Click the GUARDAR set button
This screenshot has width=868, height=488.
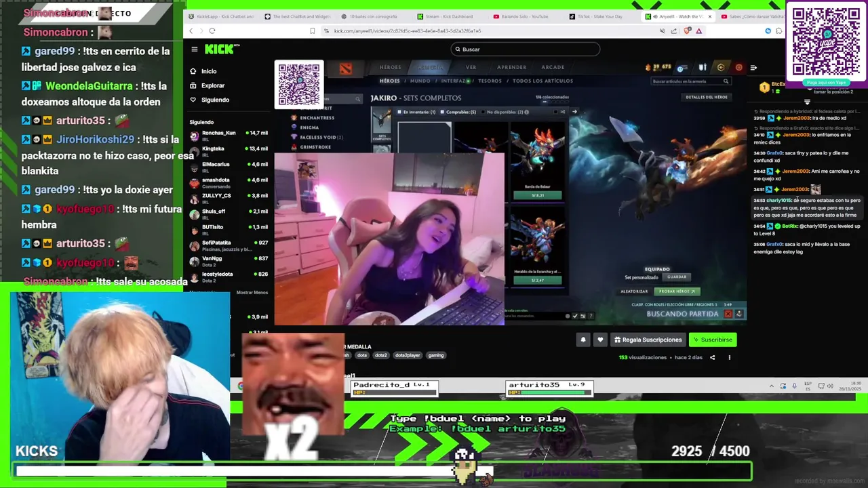tap(677, 277)
